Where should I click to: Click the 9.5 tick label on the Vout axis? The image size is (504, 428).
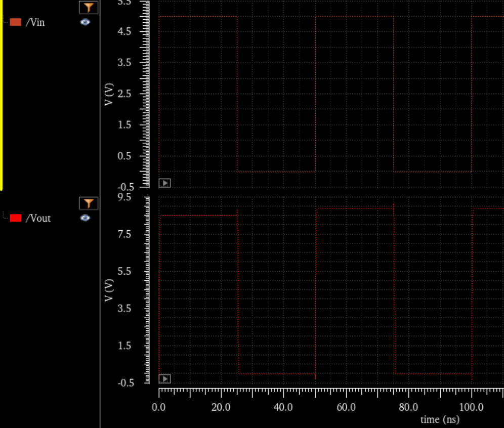(125, 197)
